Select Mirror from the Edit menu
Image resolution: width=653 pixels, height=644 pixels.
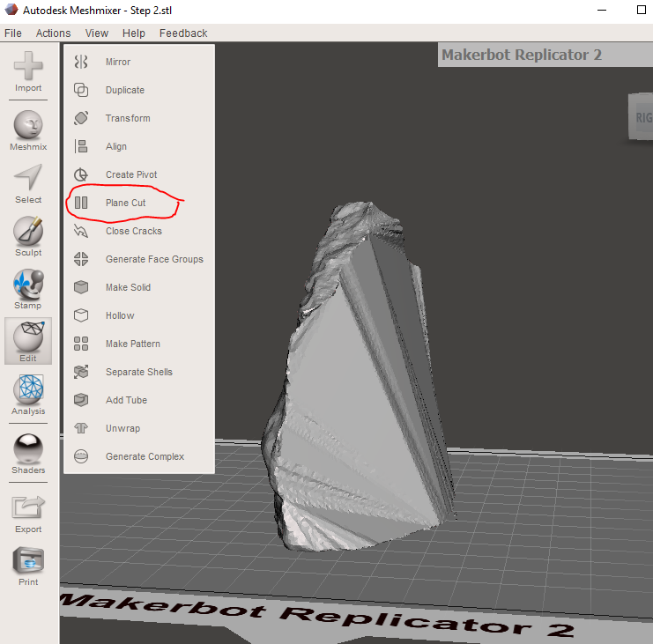pyautogui.click(x=139, y=62)
